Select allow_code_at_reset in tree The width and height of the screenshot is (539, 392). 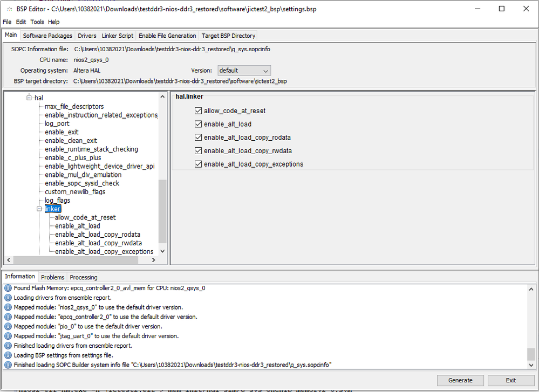tap(85, 217)
